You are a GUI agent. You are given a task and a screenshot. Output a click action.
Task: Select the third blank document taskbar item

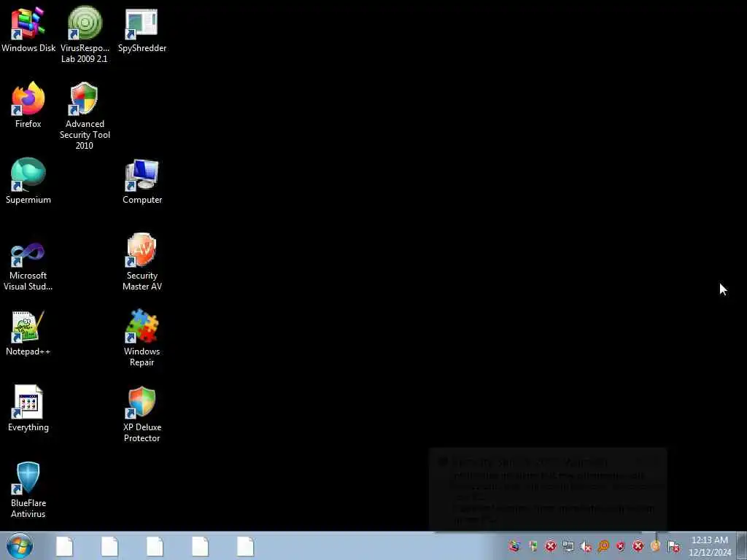[x=155, y=546]
